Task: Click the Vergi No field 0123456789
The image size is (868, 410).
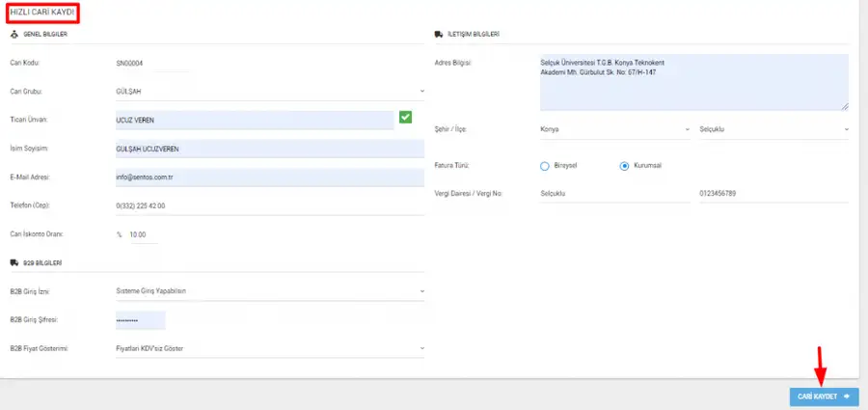Action: tap(773, 193)
